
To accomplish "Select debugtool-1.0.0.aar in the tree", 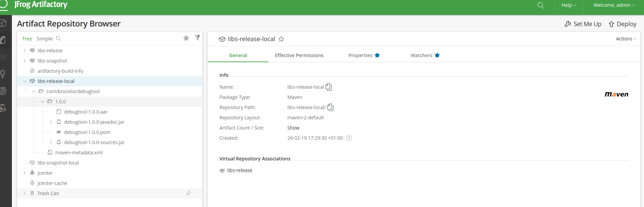I will [x=86, y=111].
